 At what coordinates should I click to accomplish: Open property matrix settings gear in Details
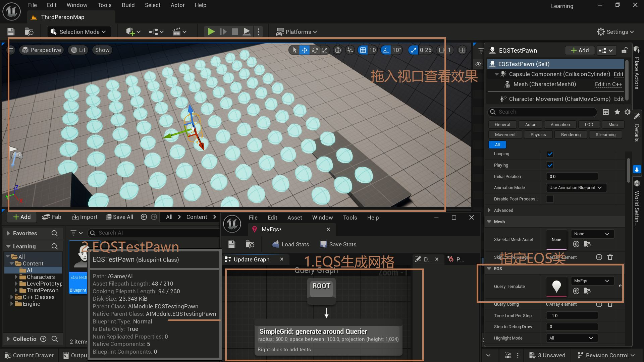click(628, 112)
